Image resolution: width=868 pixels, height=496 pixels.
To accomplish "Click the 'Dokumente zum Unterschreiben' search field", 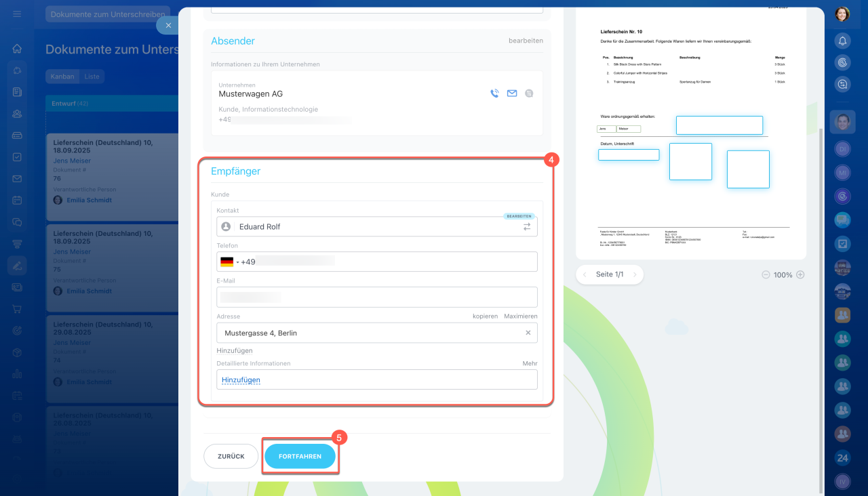I will tap(107, 14).
